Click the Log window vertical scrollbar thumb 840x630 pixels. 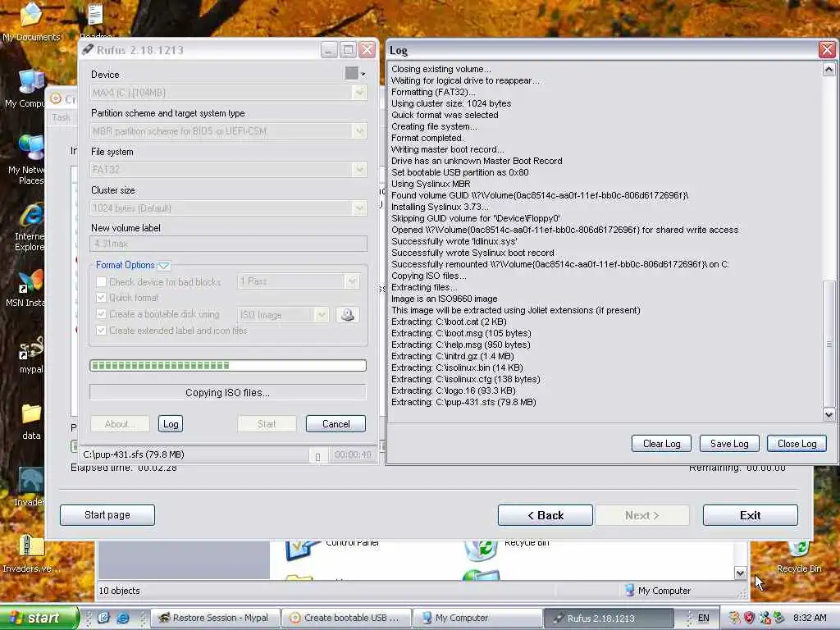(829, 344)
